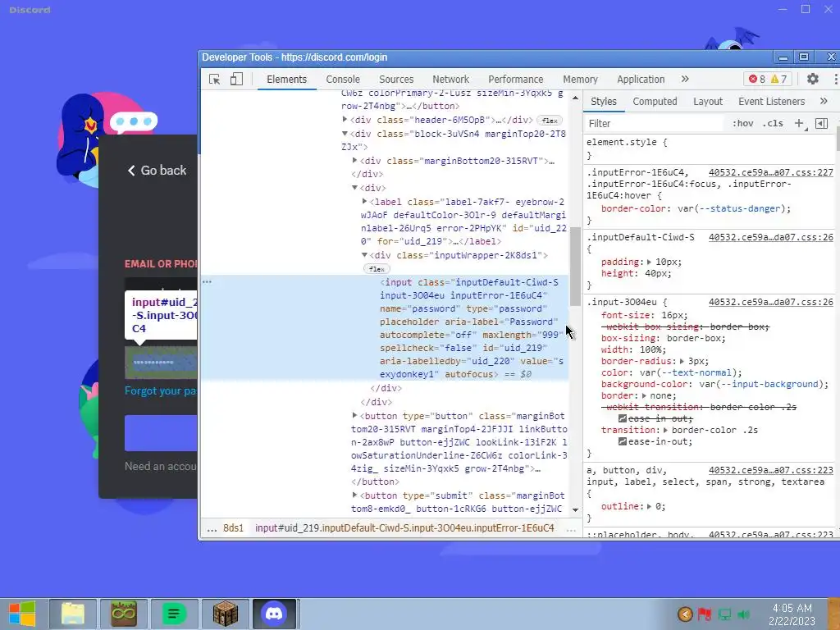Toggle the .cls element classes panel
The image size is (840, 630).
pyautogui.click(x=773, y=123)
